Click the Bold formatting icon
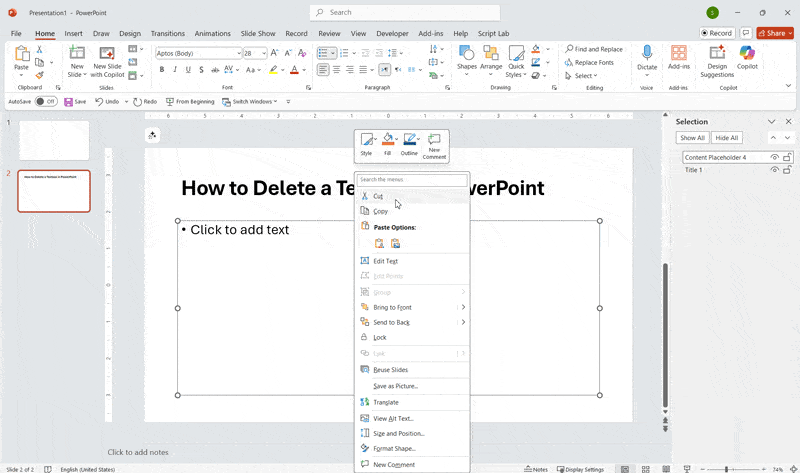 161,70
